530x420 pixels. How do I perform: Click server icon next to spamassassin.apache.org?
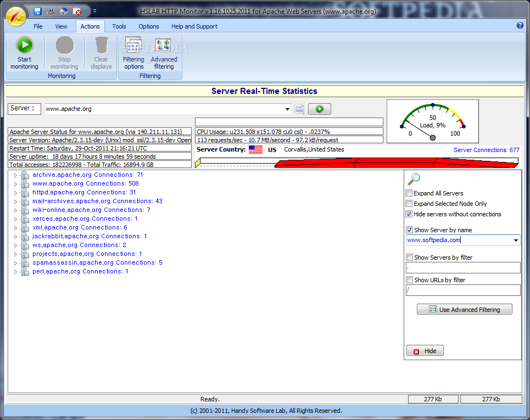pos(25,263)
